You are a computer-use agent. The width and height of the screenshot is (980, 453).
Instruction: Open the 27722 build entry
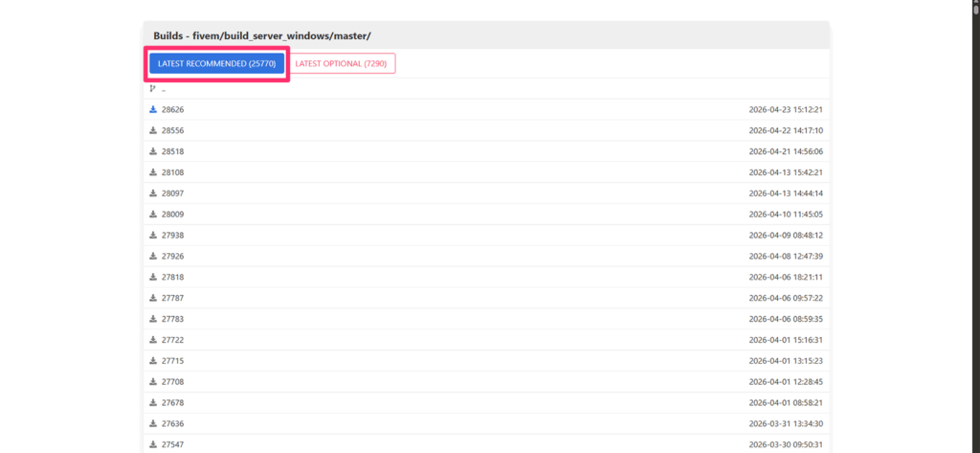172,340
